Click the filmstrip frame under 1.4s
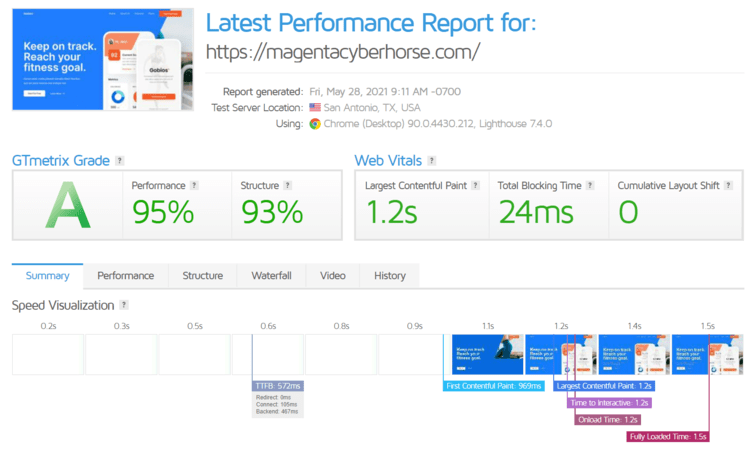Viewport: 750px width, 451px height. click(x=634, y=354)
